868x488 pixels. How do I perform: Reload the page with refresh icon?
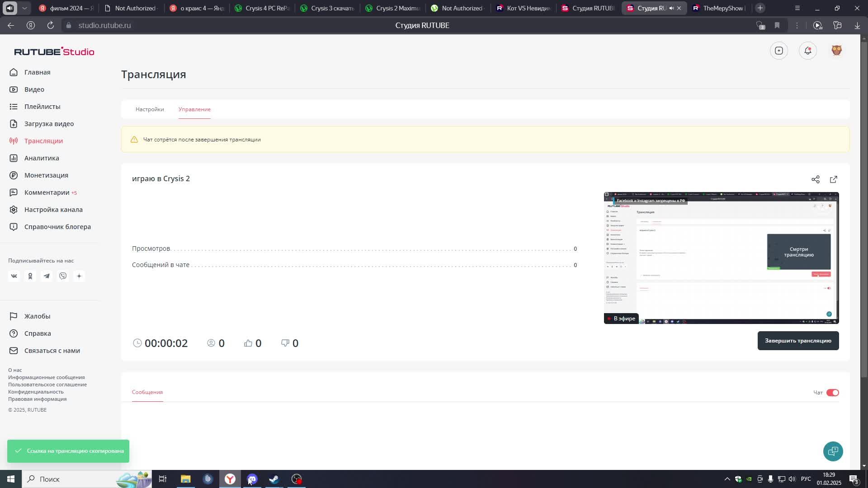51,25
